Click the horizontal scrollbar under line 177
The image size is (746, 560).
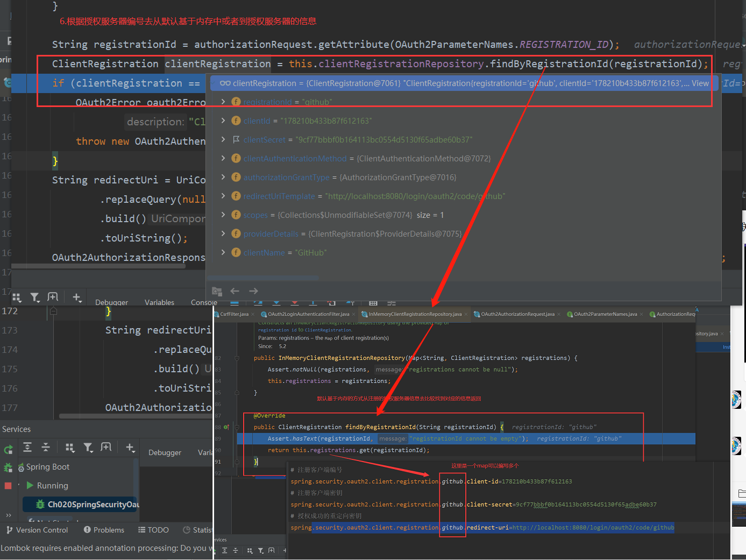coord(136,416)
